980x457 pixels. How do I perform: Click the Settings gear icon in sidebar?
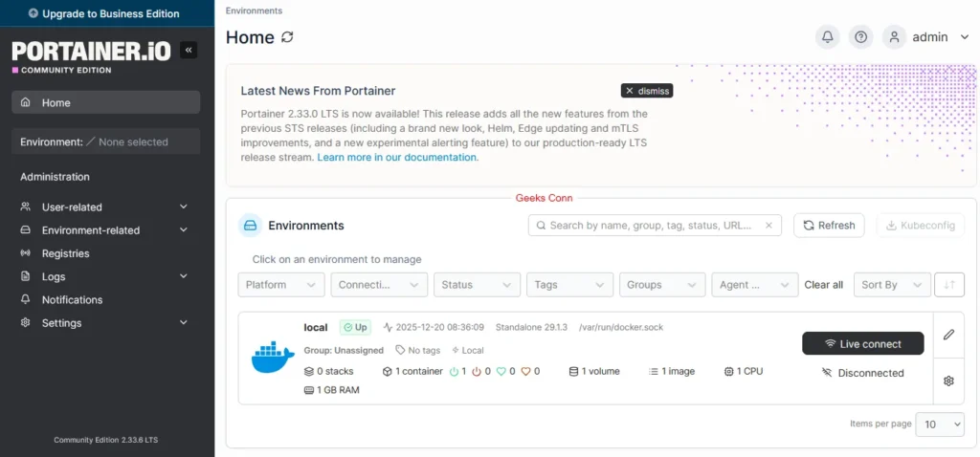[x=26, y=323]
